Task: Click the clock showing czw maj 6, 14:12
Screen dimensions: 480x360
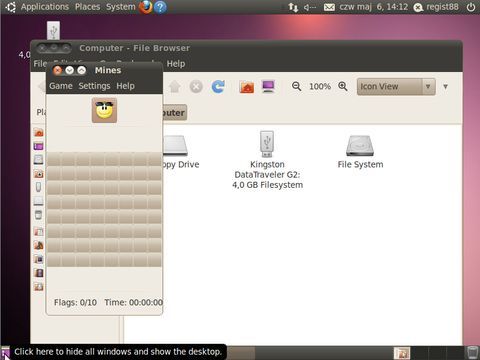Action: 374,7
